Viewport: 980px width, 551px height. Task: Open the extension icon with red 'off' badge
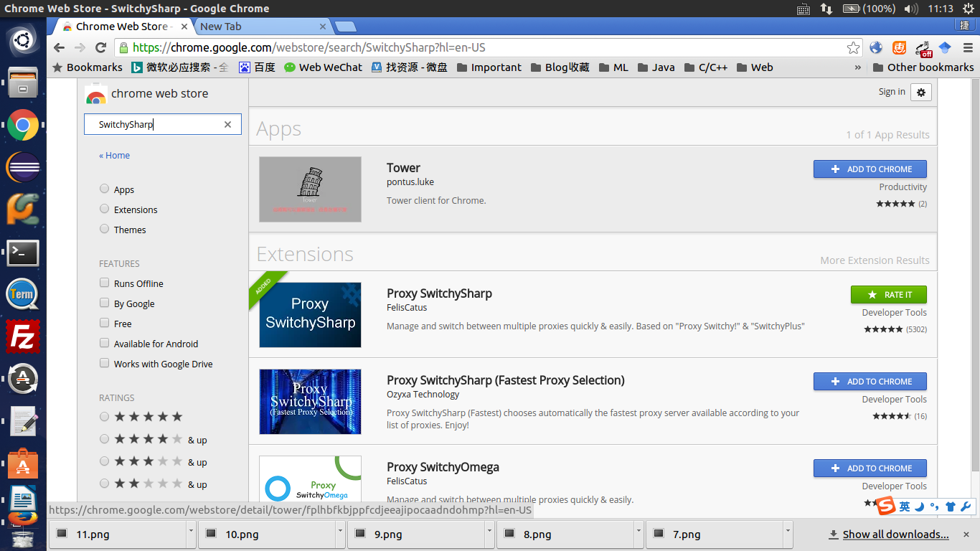(923, 49)
